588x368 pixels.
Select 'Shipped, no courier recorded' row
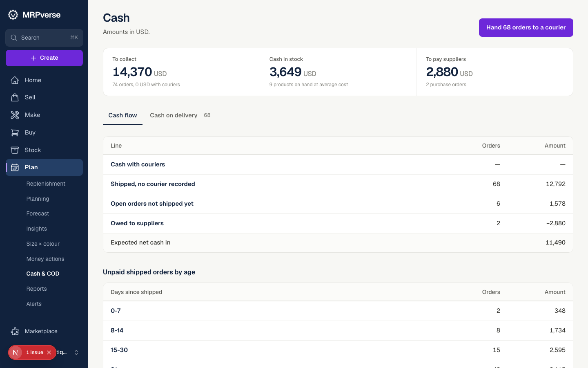(x=338, y=184)
